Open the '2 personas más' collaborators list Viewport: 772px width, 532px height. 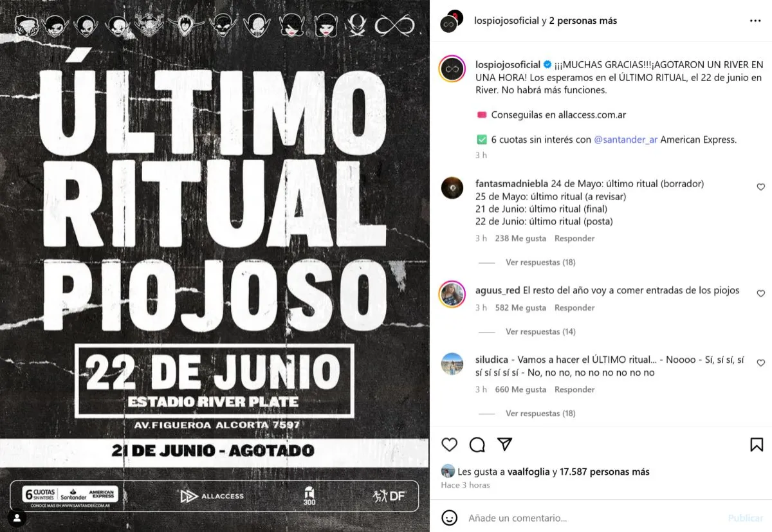583,21
